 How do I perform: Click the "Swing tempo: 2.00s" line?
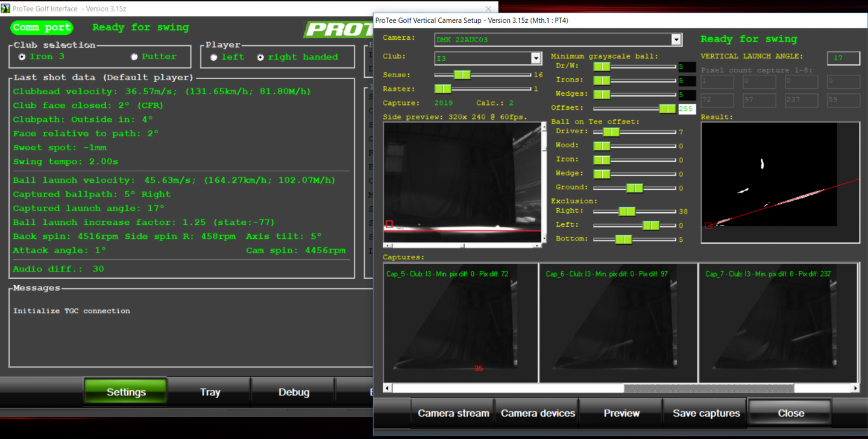point(66,162)
